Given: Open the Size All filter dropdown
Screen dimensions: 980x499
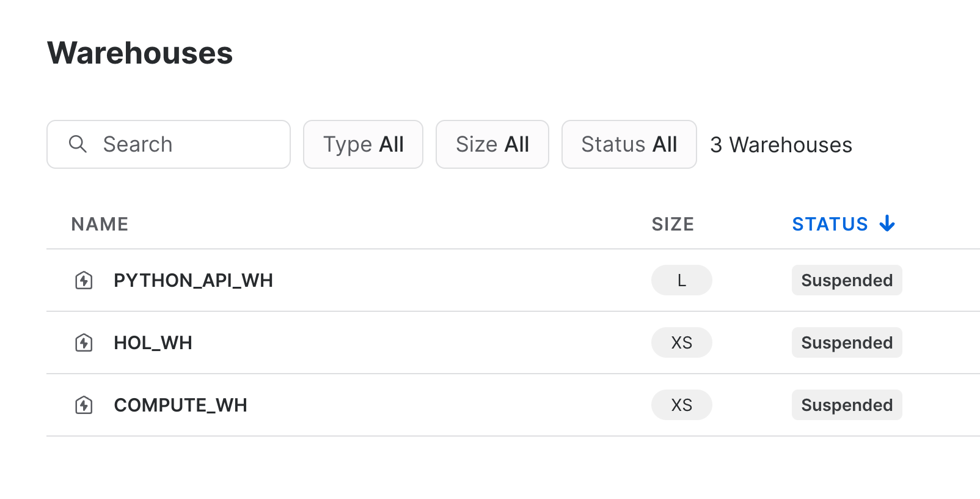Looking at the screenshot, I should 492,144.
